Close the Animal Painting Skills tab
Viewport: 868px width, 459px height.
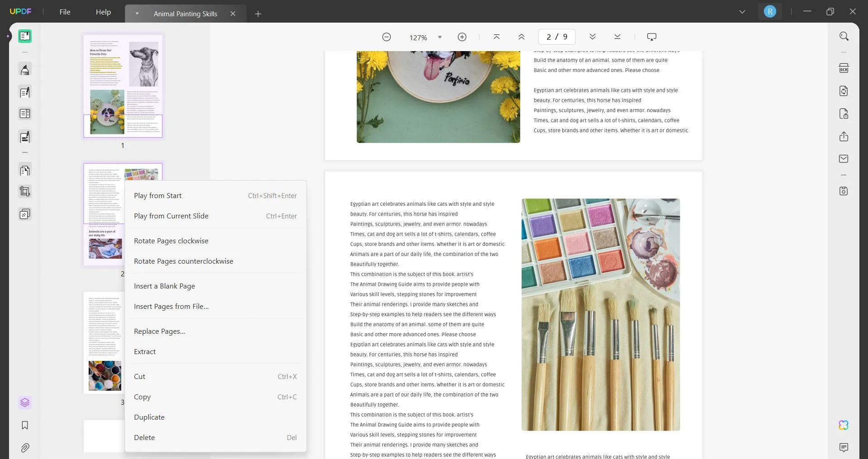(233, 14)
